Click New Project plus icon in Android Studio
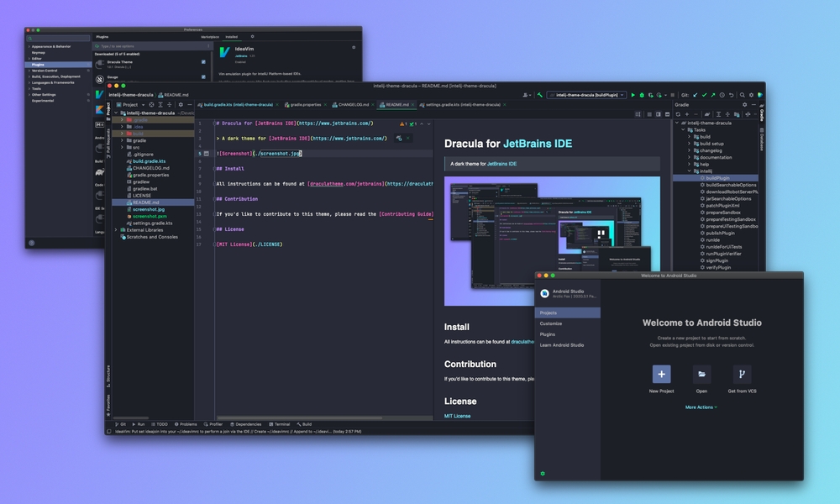 pyautogui.click(x=662, y=374)
